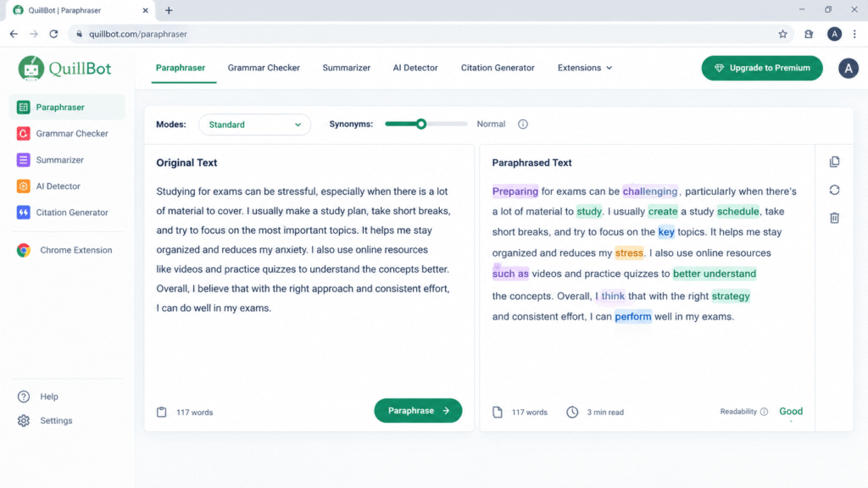
Task: Expand the Extensions menu
Action: tap(585, 68)
